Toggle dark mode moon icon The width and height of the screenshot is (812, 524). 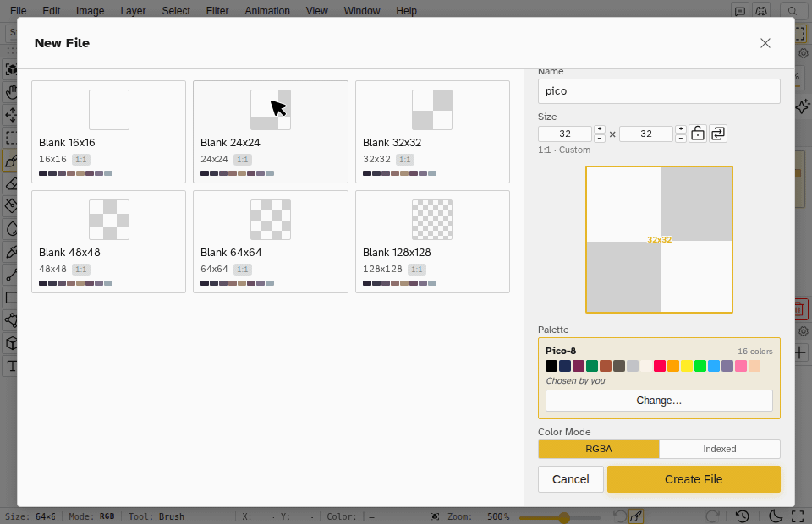pyautogui.click(x=776, y=516)
